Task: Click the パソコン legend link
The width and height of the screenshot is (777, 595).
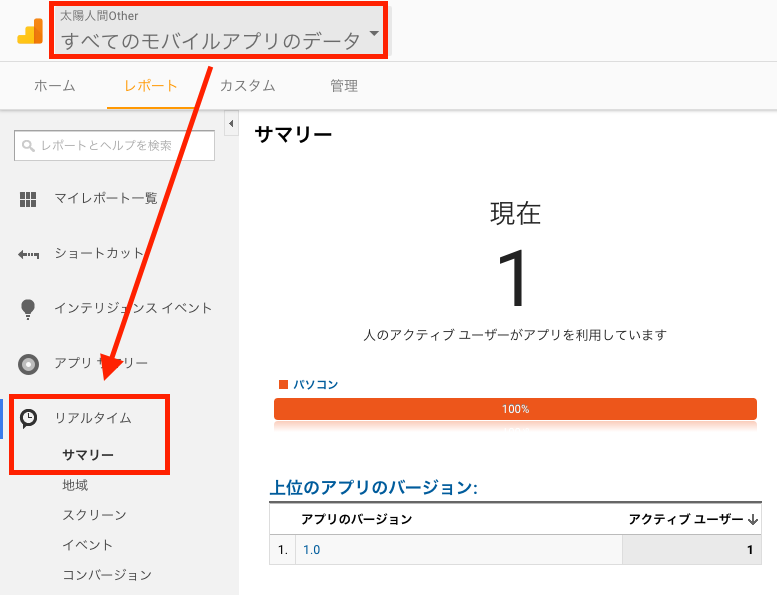Action: click(x=316, y=384)
